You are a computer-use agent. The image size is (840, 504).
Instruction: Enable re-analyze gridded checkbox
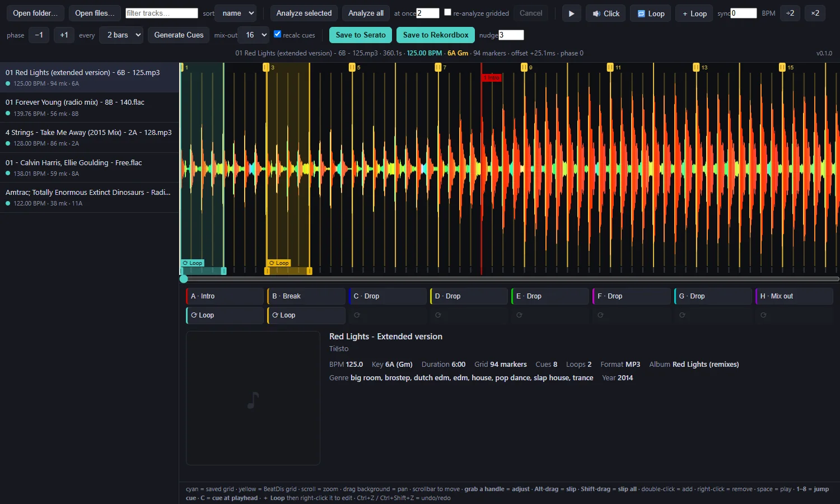coord(447,12)
